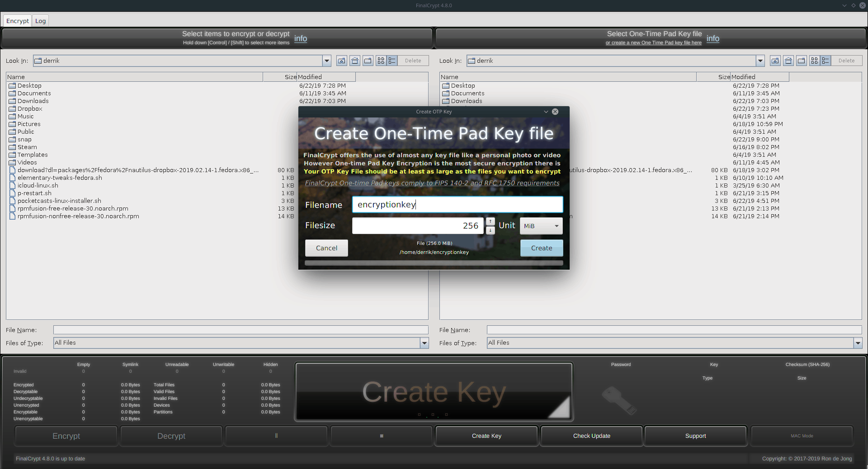
Task: Click 'create a new One Time Pad key file here' link
Action: [654, 43]
